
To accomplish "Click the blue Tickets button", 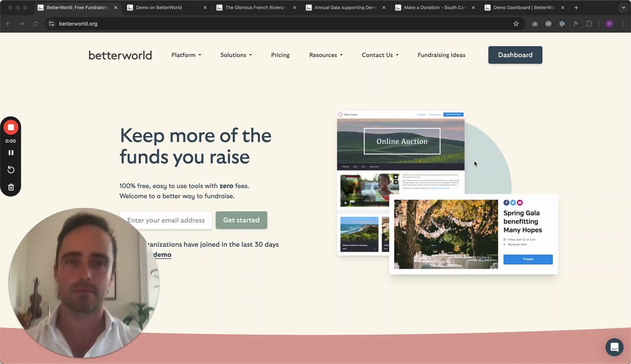I will point(528,259).
